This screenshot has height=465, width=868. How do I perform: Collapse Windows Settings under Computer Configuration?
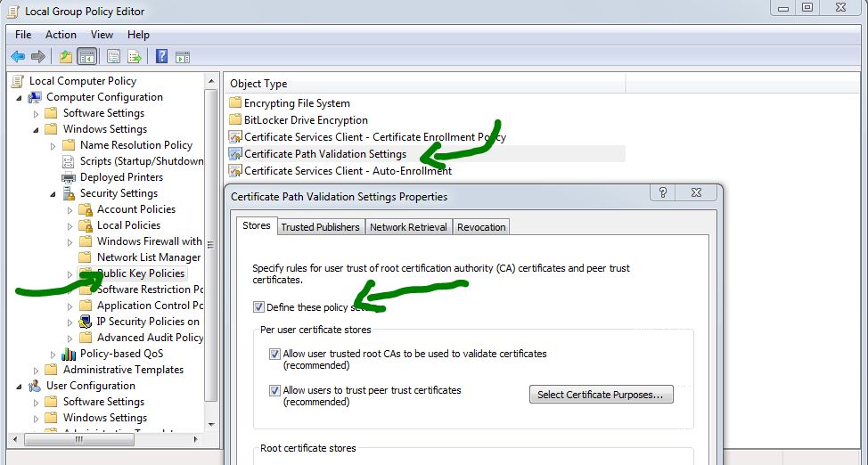pyautogui.click(x=36, y=129)
